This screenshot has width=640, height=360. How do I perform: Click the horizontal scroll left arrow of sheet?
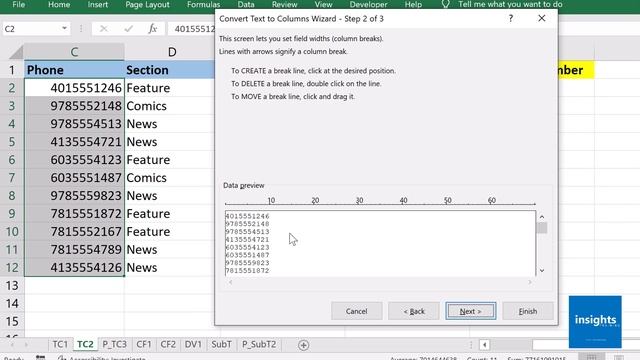[x=484, y=345]
